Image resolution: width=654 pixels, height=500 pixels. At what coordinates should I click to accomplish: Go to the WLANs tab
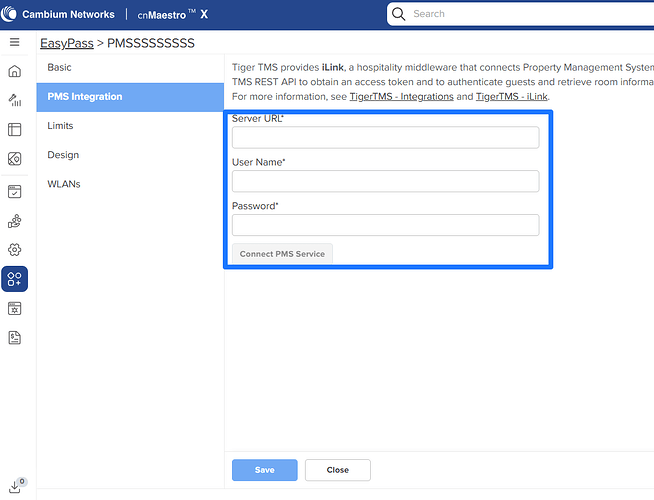tap(130, 184)
